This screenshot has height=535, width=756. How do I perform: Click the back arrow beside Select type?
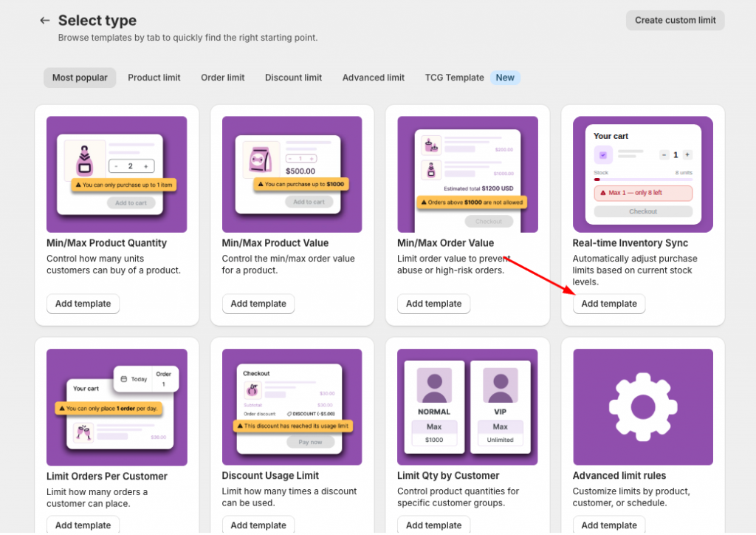point(45,21)
